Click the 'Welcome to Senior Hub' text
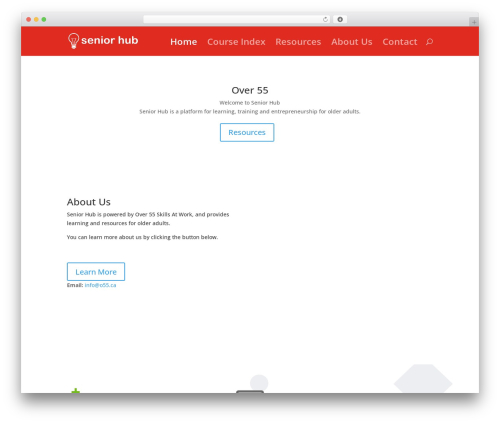The image size is (500, 423). click(250, 103)
